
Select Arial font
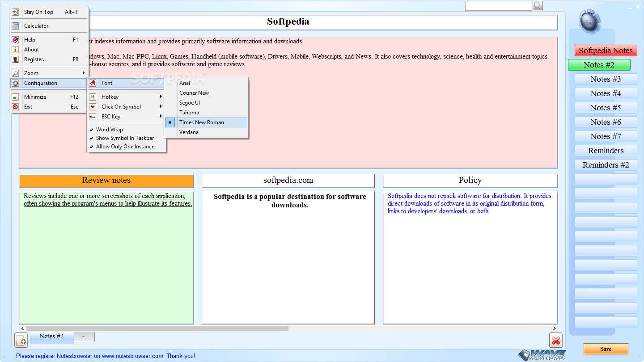[206, 83]
